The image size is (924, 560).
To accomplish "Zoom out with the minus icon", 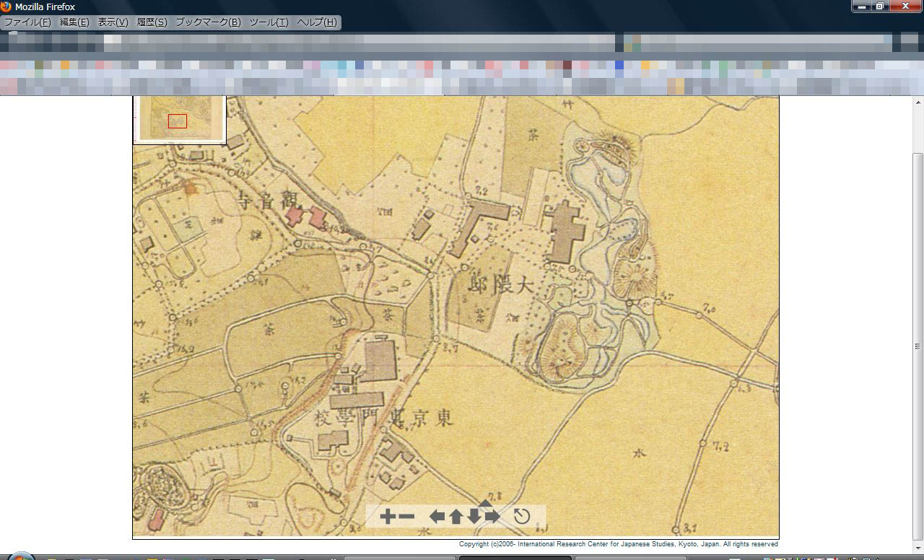I will pyautogui.click(x=406, y=516).
